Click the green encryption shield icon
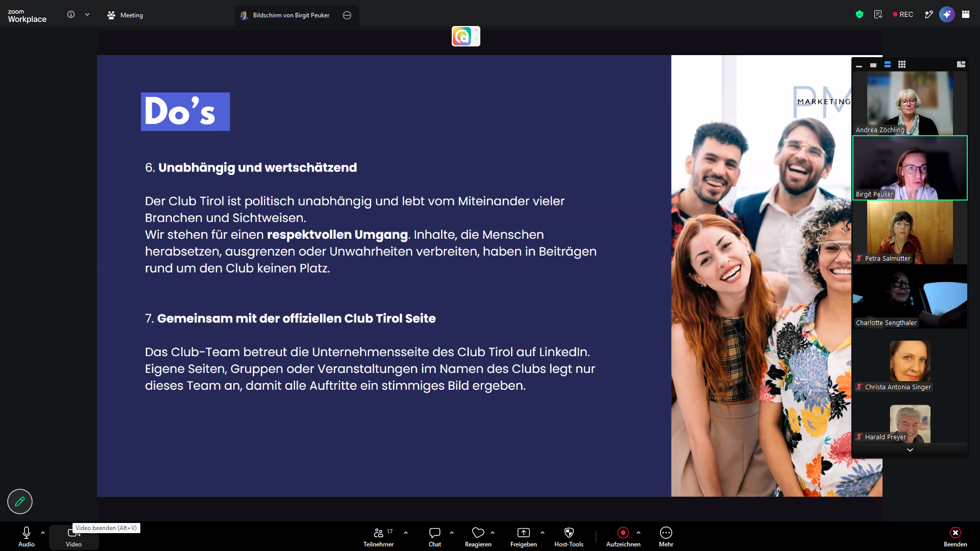This screenshot has width=980, height=551. click(860, 15)
